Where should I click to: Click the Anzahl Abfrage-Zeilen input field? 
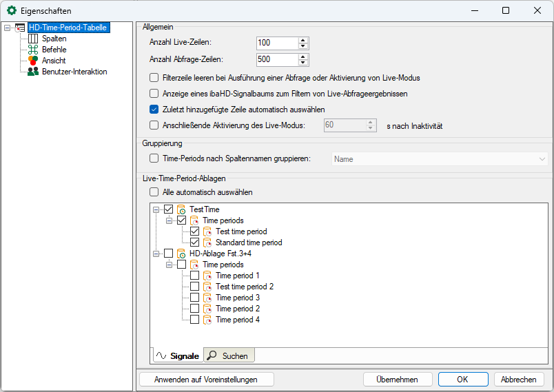coord(276,60)
